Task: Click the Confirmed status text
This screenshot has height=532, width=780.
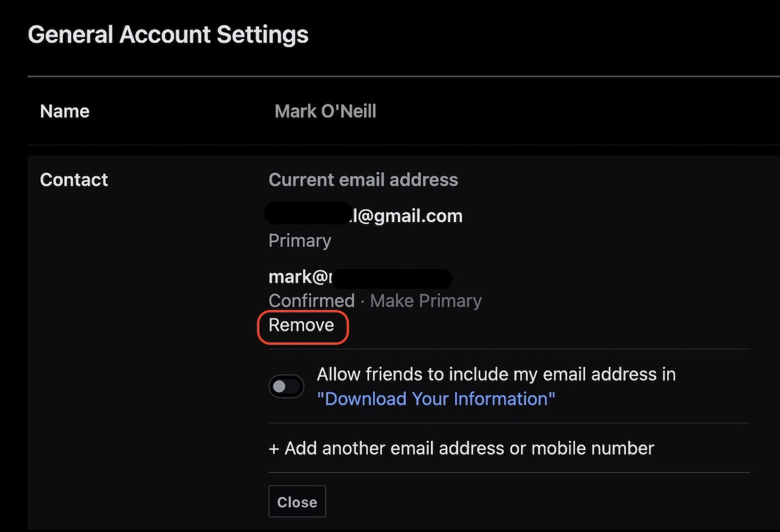Action: click(x=311, y=301)
